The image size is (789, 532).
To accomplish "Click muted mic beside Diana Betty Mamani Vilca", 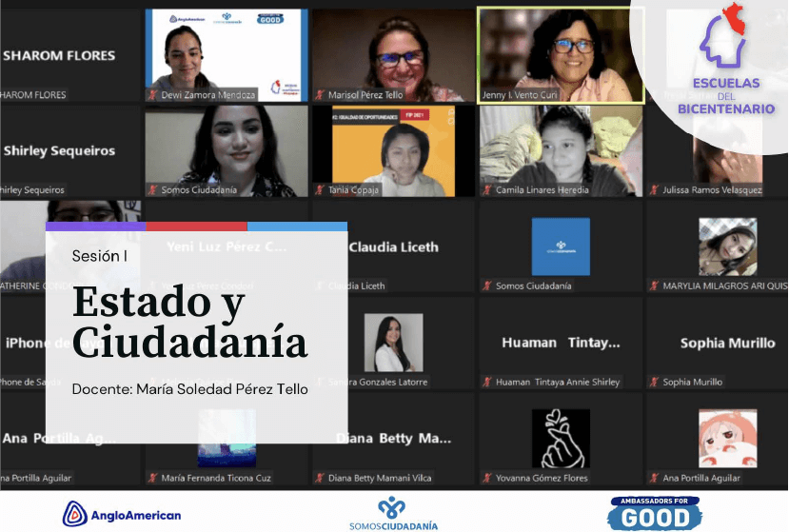I will (320, 478).
